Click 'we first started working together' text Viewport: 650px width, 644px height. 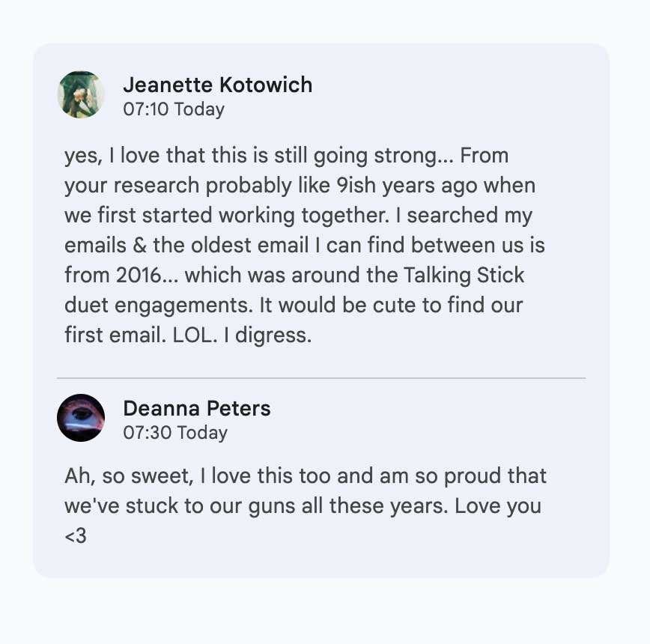pos(227,216)
